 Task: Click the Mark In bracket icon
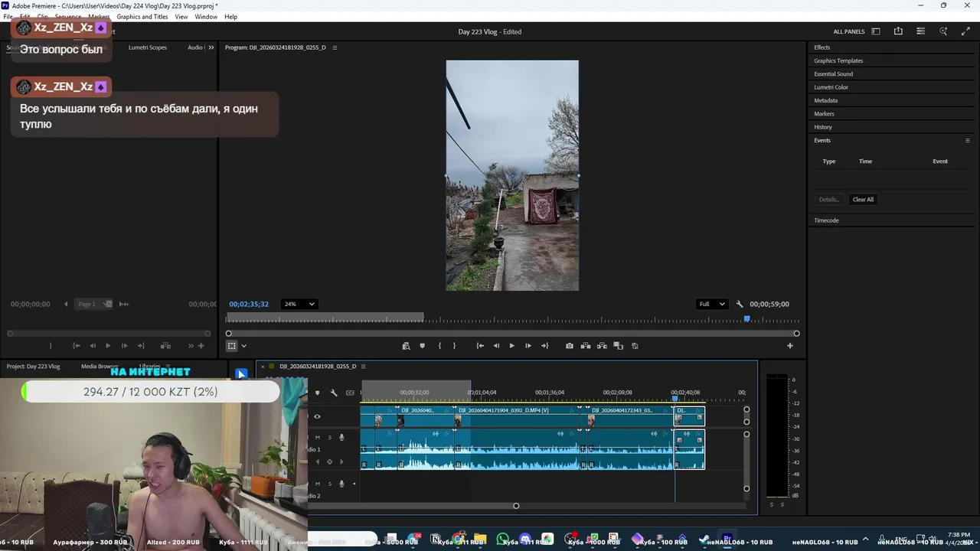(439, 346)
